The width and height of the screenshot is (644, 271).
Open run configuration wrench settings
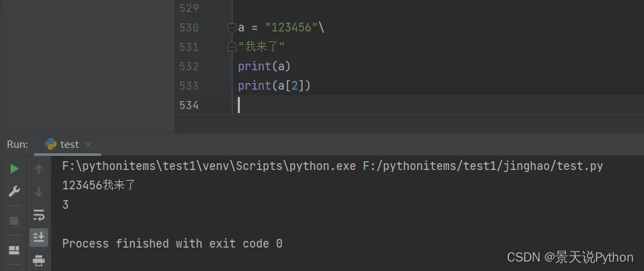point(14,192)
